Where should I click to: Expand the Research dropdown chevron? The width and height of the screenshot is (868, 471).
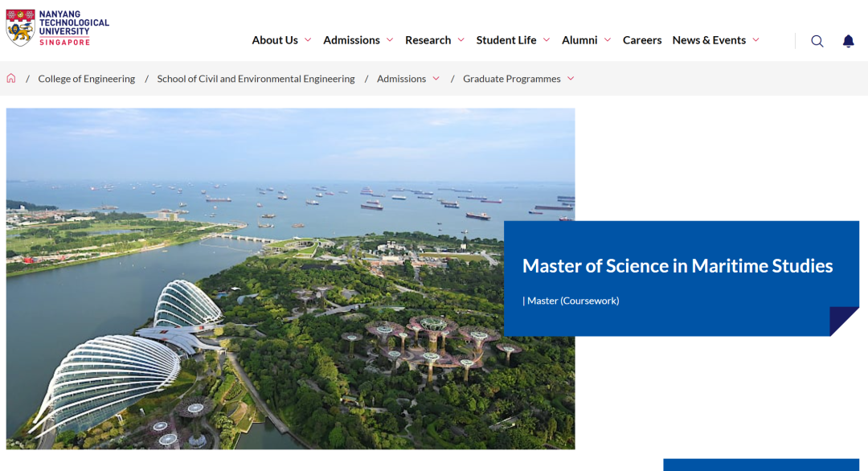click(461, 40)
